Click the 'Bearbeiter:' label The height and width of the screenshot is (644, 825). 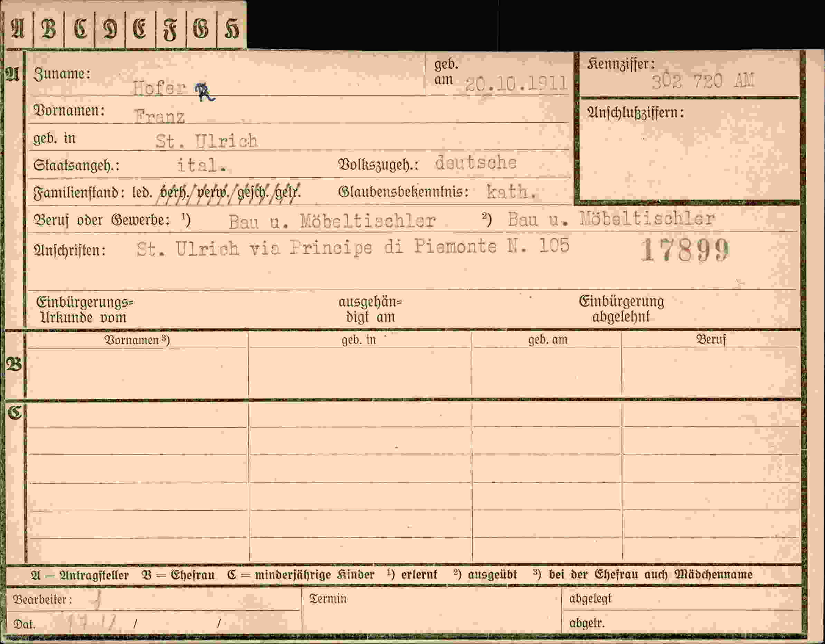click(42, 599)
